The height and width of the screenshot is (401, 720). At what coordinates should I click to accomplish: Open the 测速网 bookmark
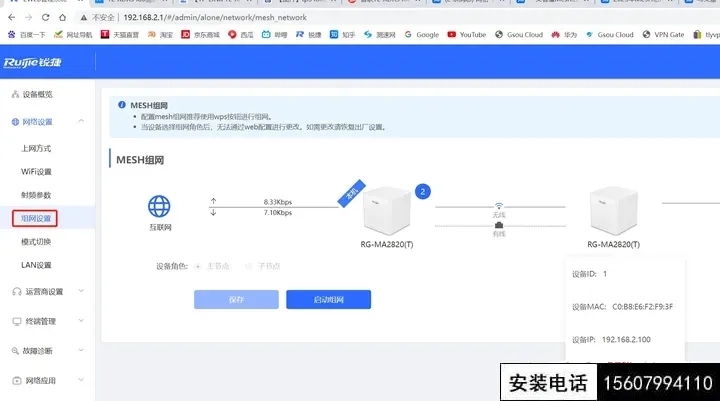[379, 34]
